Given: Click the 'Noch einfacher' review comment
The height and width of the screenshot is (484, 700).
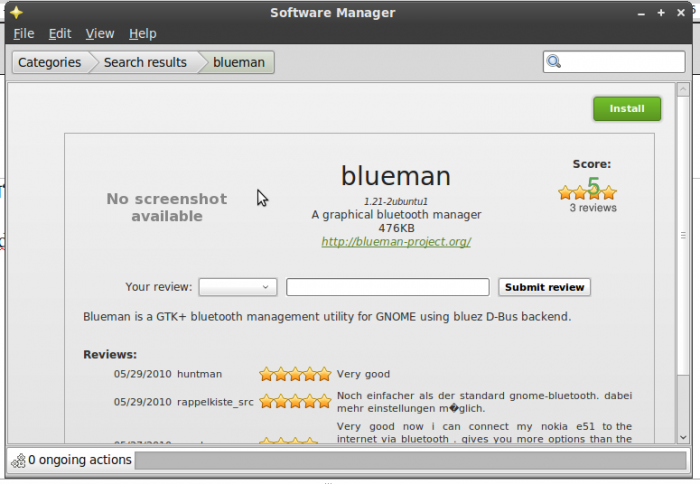Looking at the screenshot, I should point(484,402).
